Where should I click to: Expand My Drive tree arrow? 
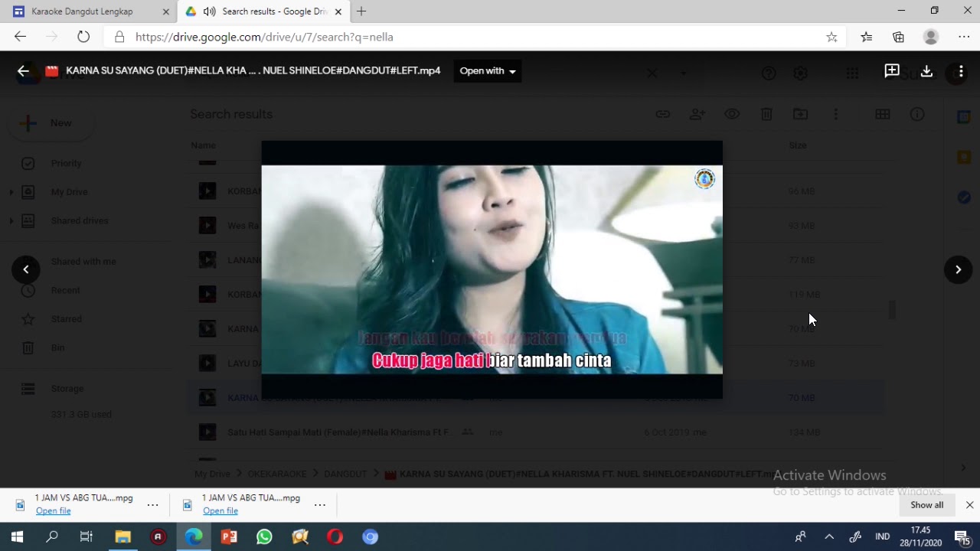[x=11, y=192]
